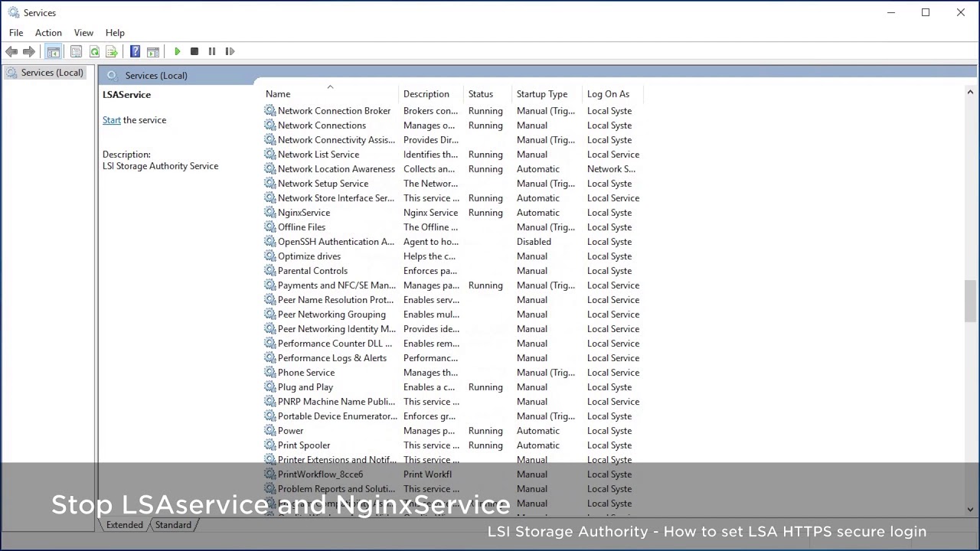980x551 pixels.
Task: Click the gear icon of Network List Service row
Action: pyautogui.click(x=269, y=155)
